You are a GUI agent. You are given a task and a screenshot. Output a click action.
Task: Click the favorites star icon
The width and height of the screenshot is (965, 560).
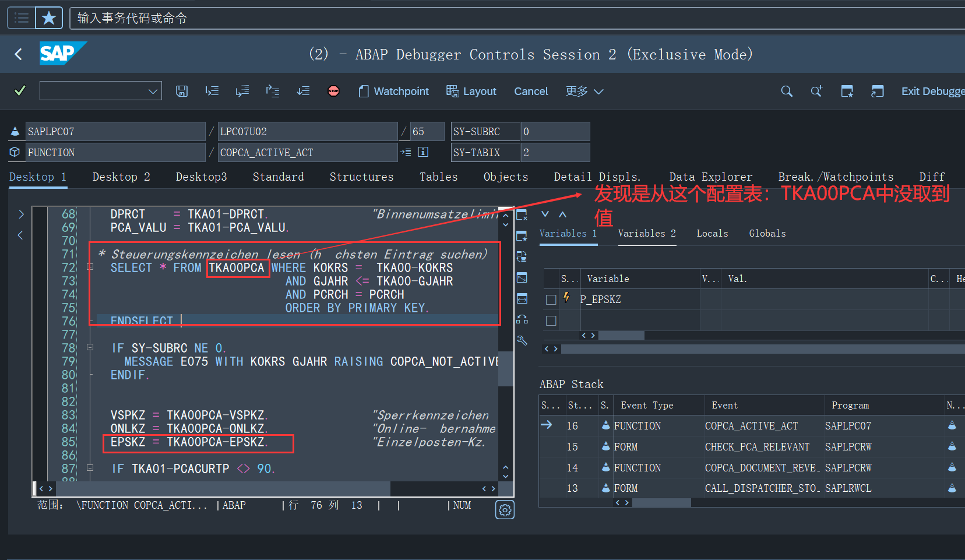pyautogui.click(x=49, y=18)
